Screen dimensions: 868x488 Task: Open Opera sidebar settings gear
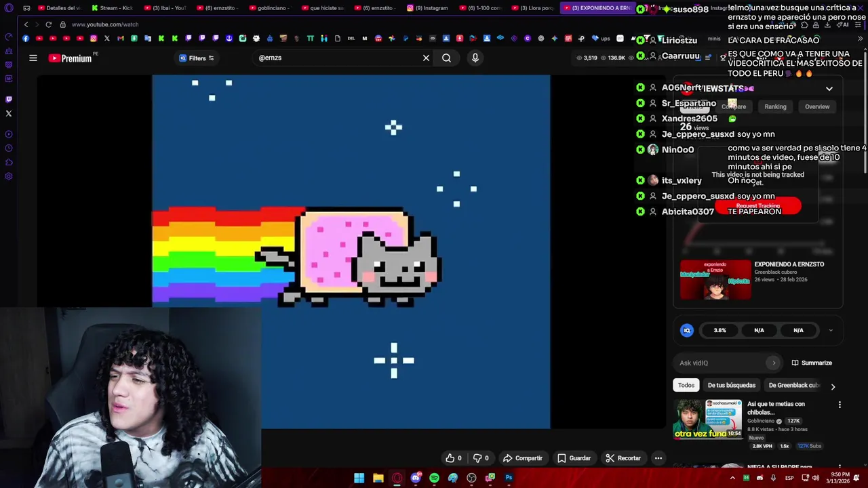[x=9, y=176]
